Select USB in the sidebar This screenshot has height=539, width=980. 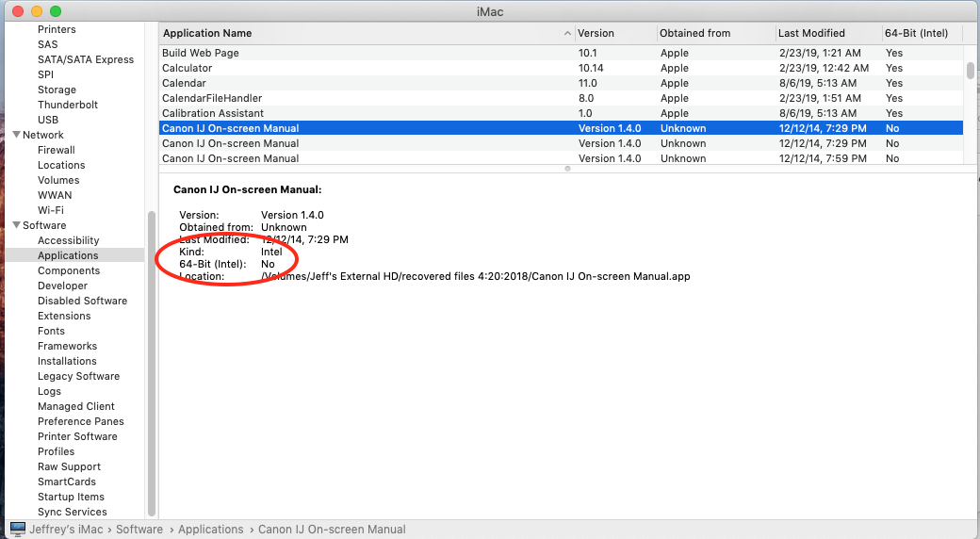[x=48, y=120]
